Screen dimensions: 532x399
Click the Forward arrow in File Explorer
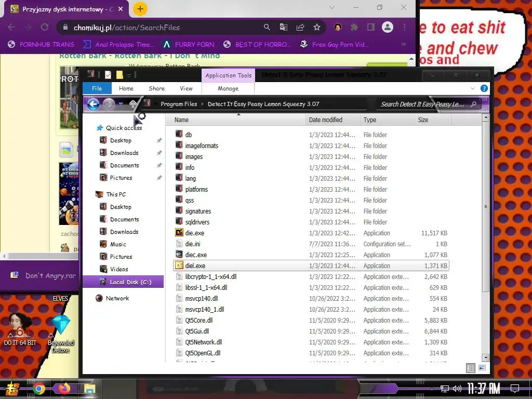(109, 104)
